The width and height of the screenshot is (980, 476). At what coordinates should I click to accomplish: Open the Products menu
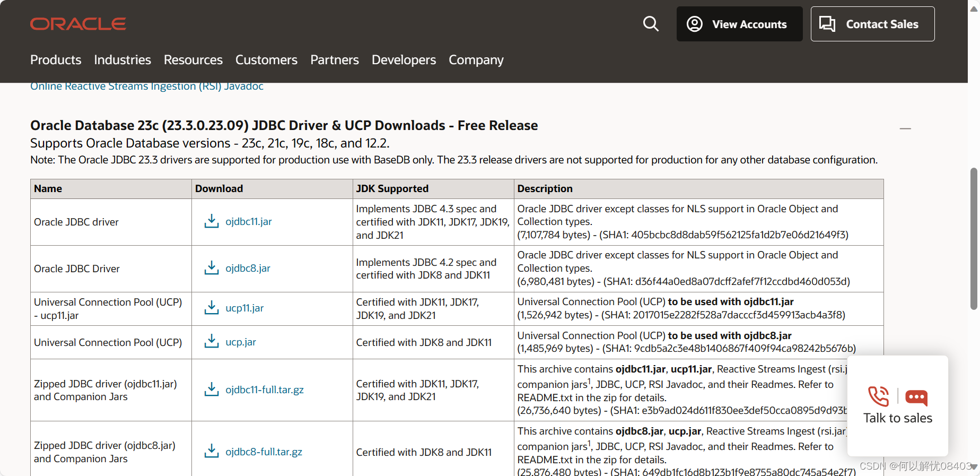[56, 60]
